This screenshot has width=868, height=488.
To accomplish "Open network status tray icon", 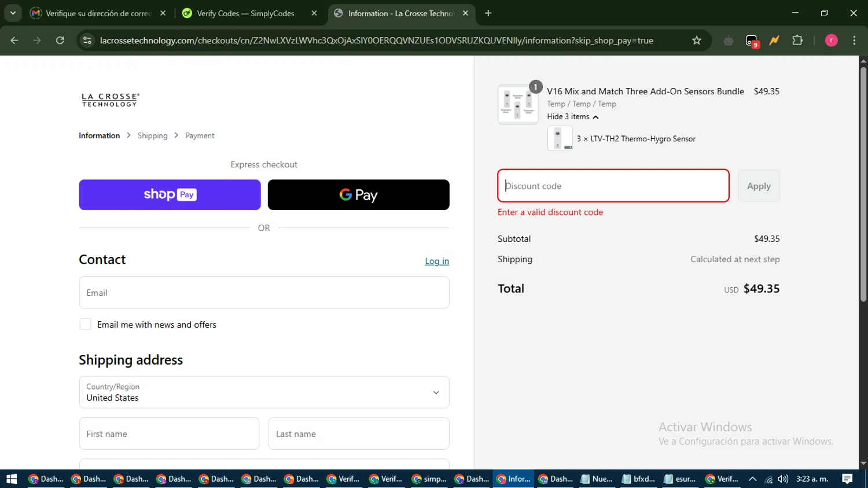I will (x=768, y=479).
